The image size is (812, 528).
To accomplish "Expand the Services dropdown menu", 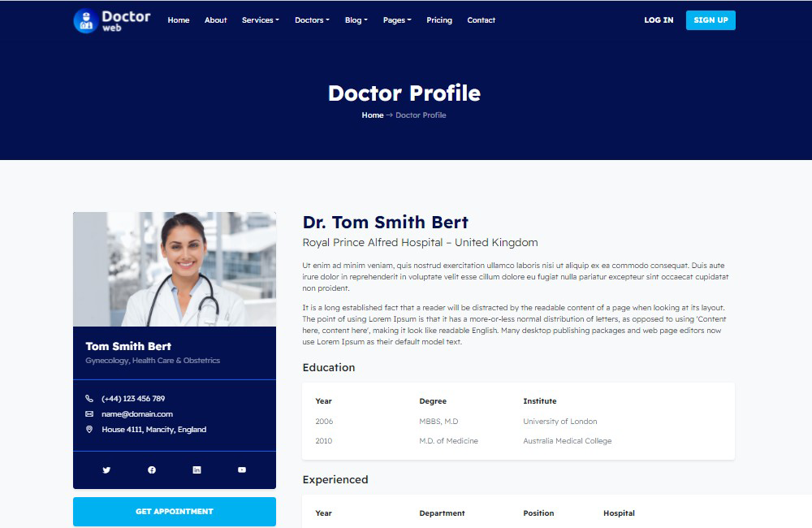I will [260, 20].
